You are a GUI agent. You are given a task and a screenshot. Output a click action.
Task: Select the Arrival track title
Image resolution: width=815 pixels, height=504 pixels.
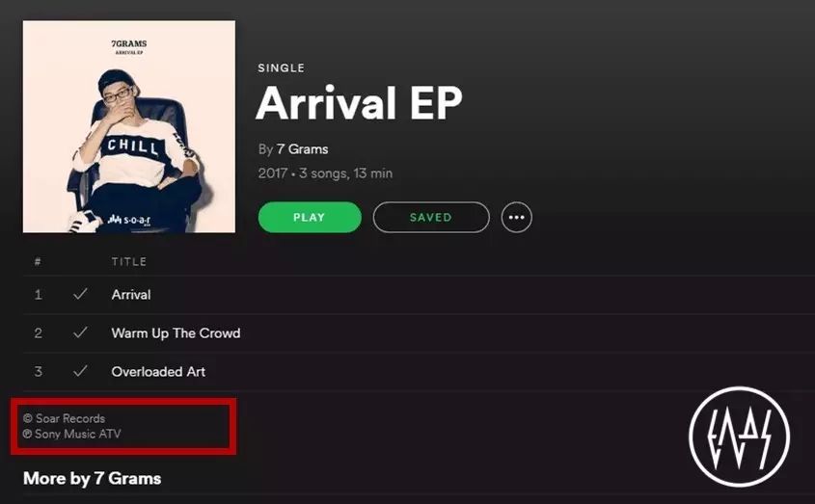131,295
